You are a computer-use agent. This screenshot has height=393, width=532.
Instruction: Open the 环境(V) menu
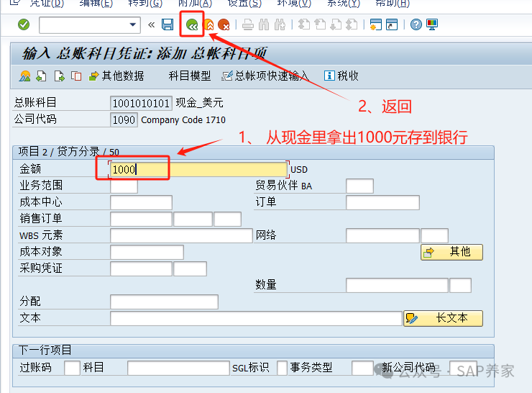tap(294, 4)
